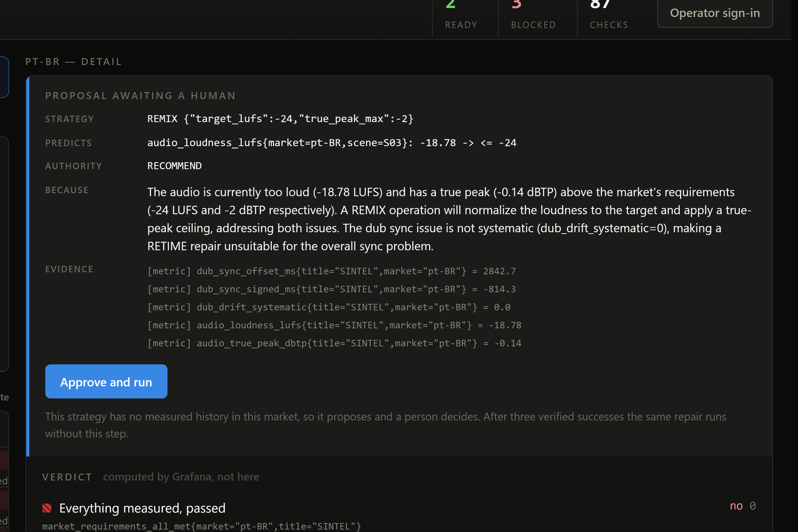Click the audio_loudness_lufs prediction line
This screenshot has height=532, width=798.
pos(332,143)
